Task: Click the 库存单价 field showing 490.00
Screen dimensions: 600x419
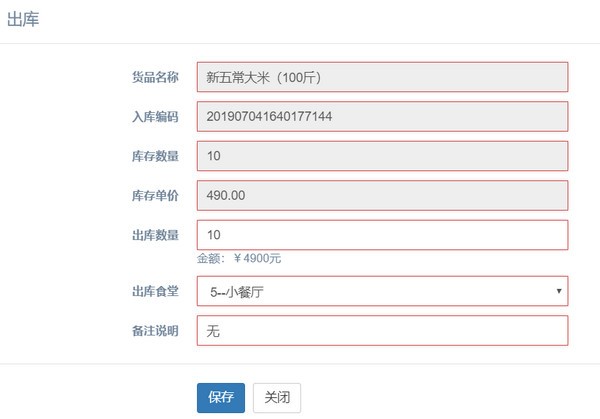Action: (382, 194)
